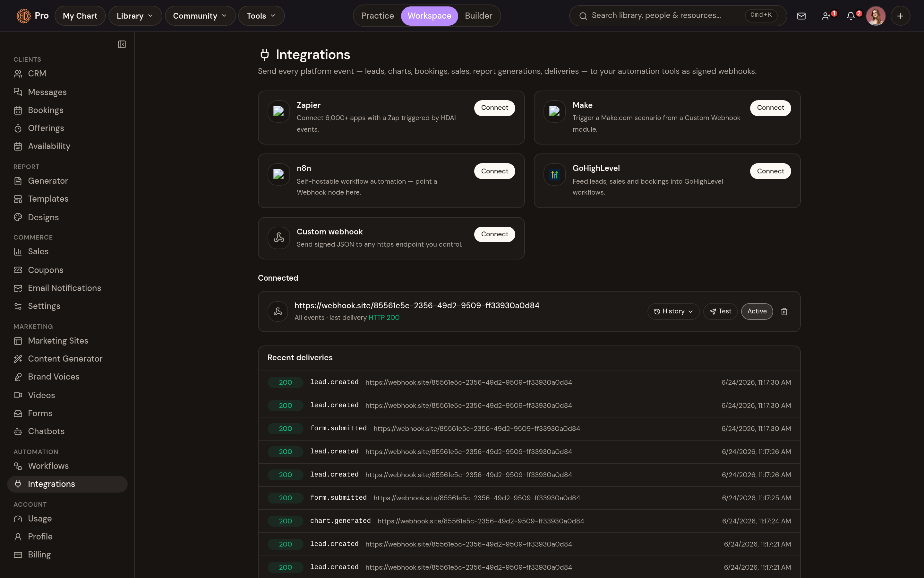Switch to the Practice tab
The width and height of the screenshot is (924, 578).
tap(377, 16)
